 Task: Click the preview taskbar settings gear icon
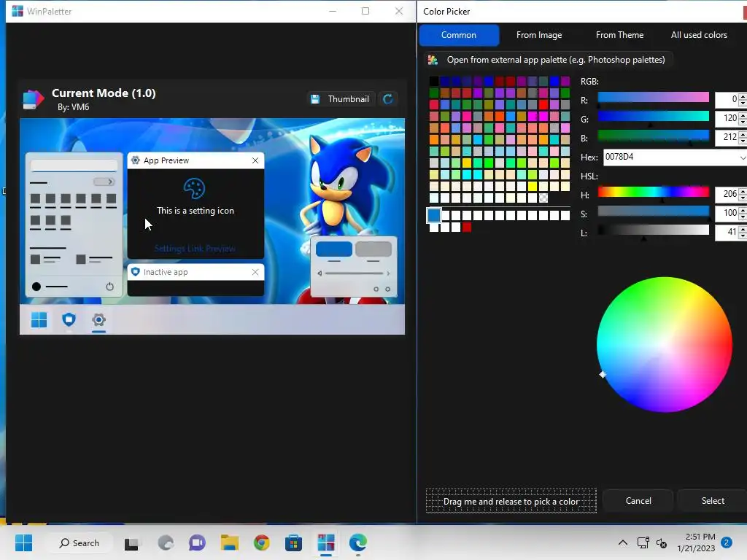click(98, 319)
